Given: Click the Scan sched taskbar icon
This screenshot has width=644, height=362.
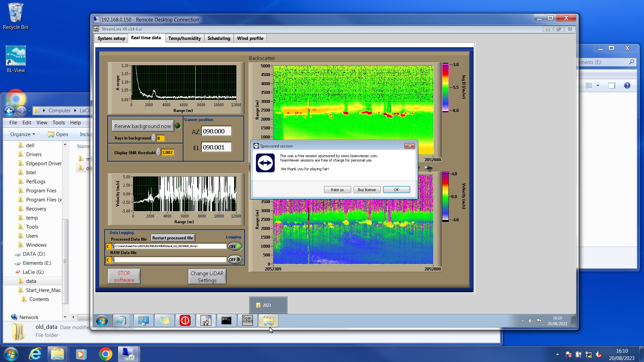Looking at the screenshot, I should pyautogui.click(x=247, y=321).
